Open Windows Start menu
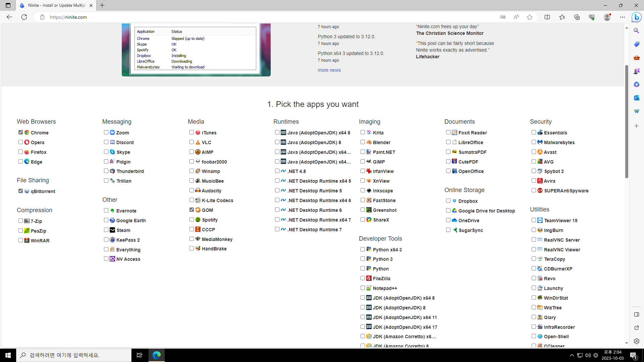This screenshot has height=362, width=644. tap(8, 355)
